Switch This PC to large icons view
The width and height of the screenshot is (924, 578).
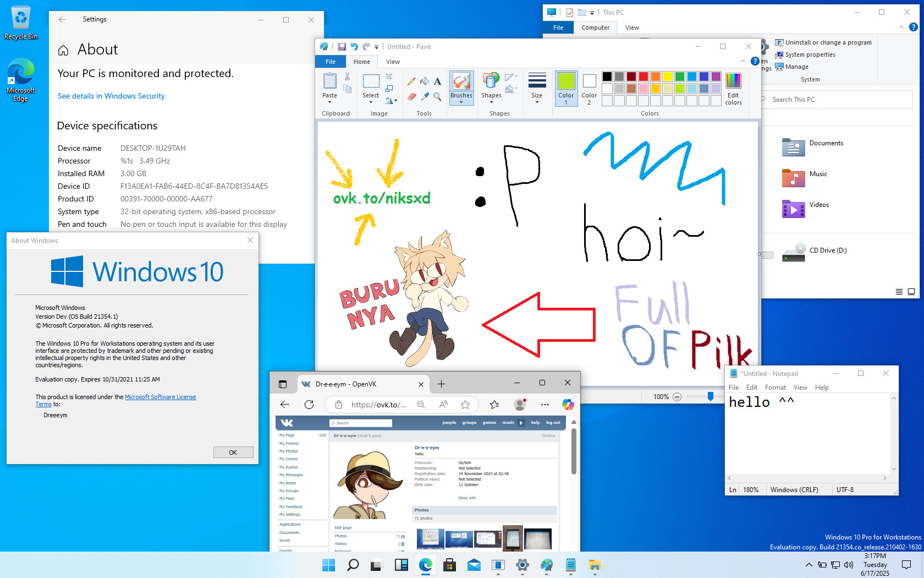(x=911, y=292)
